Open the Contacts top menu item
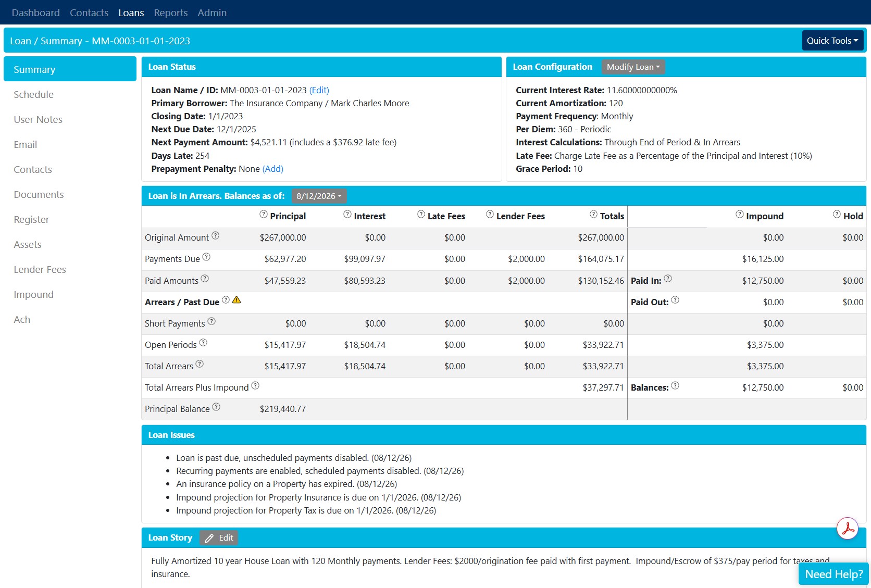The width and height of the screenshot is (871, 588). click(x=89, y=12)
